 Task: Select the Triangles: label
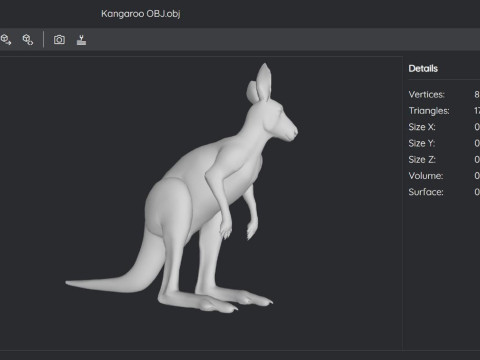coord(429,111)
